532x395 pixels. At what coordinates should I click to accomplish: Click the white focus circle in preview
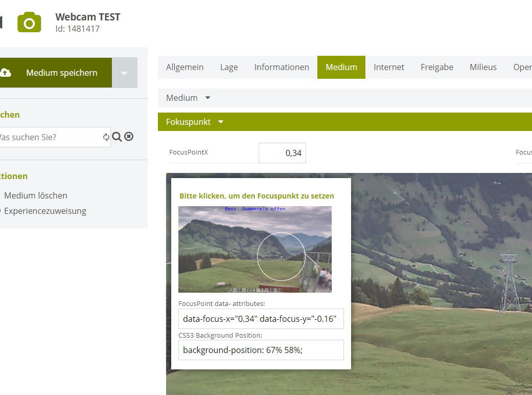pos(281,256)
